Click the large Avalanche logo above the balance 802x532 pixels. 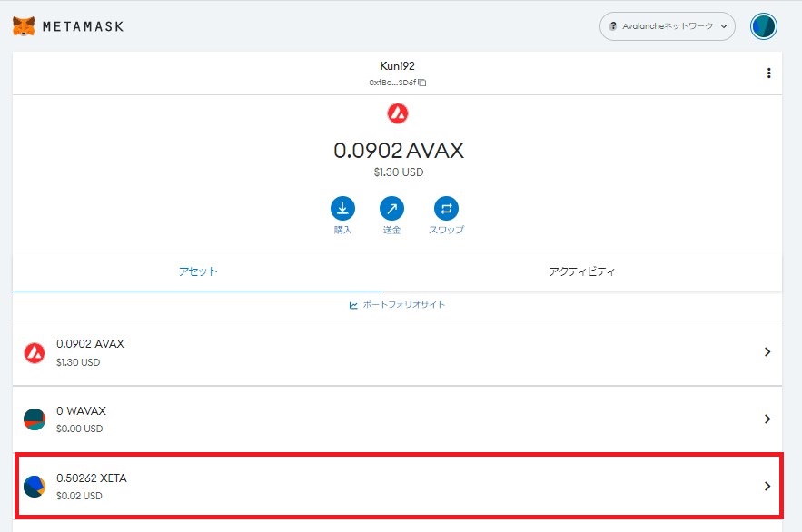pyautogui.click(x=398, y=113)
